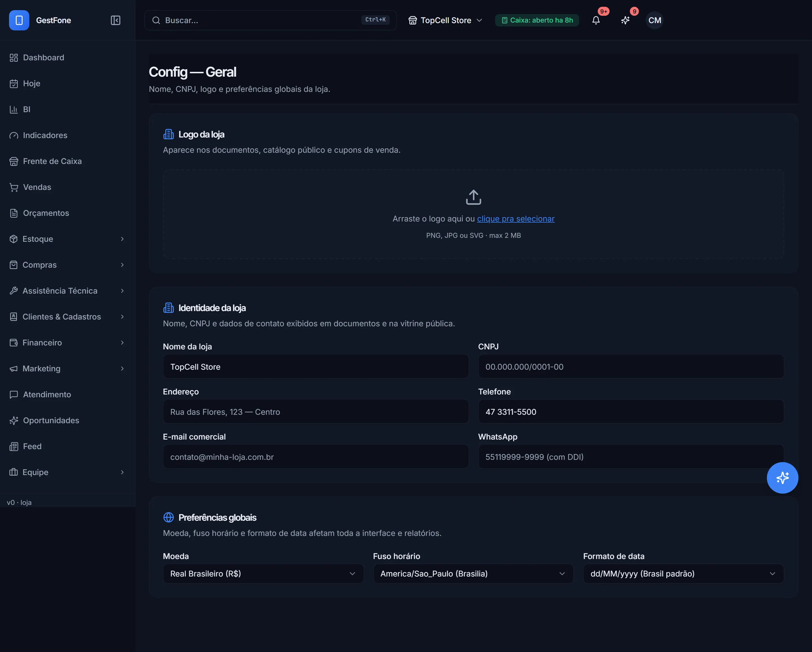The height and width of the screenshot is (652, 812).
Task: Open the notifications bell icon
Action: click(x=596, y=20)
